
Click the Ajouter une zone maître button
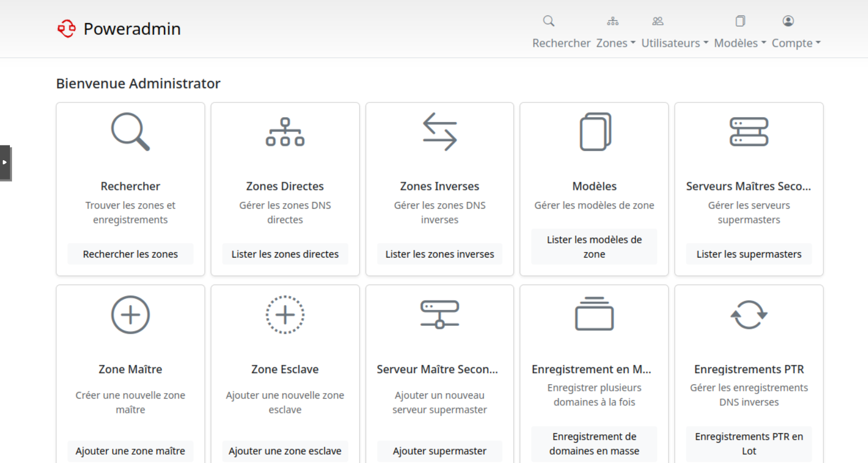pyautogui.click(x=130, y=451)
